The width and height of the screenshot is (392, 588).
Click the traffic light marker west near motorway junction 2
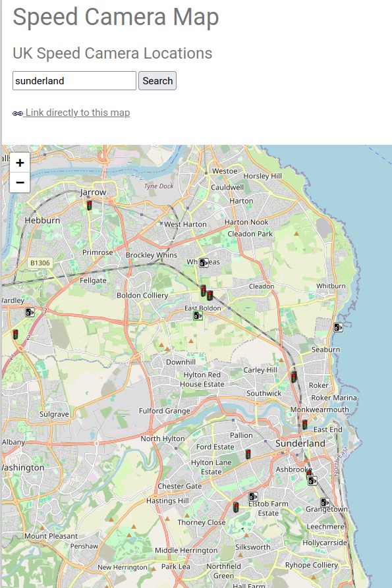15,334
